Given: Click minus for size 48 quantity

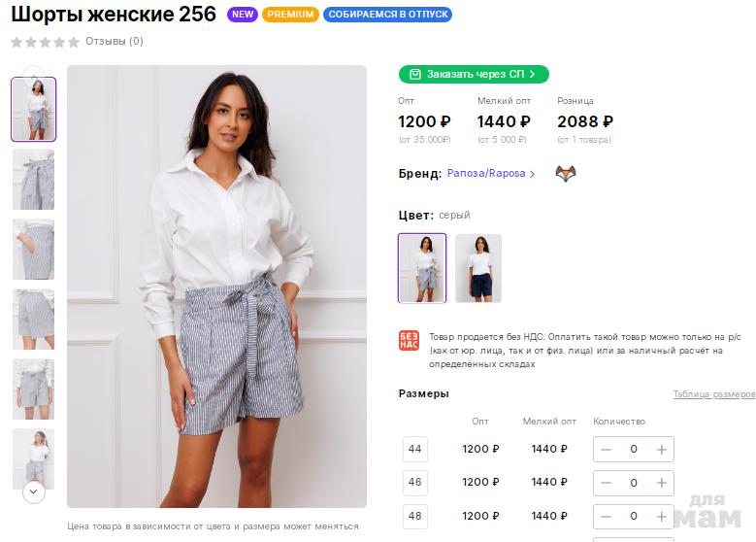Looking at the screenshot, I should 606,516.
